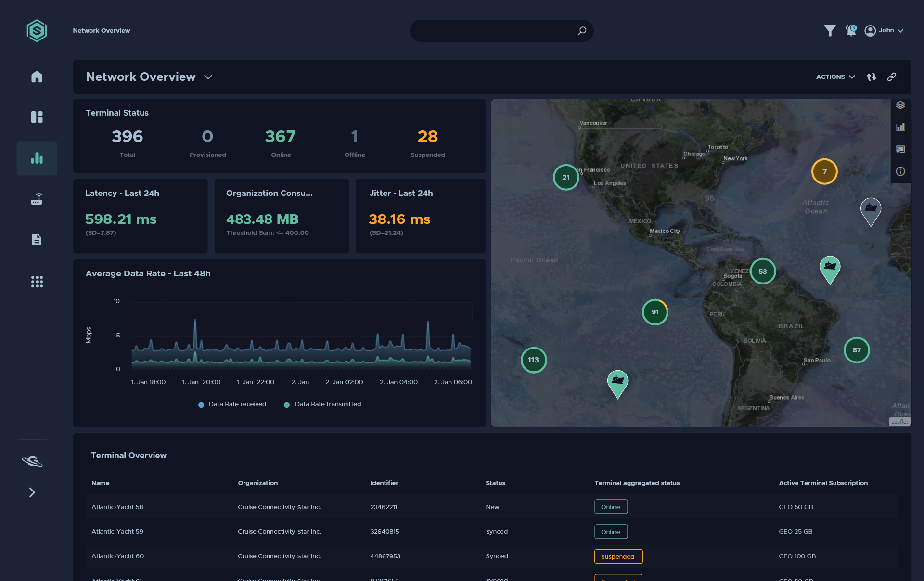Open the Atlantic-Yacht 58 row

[492, 507]
